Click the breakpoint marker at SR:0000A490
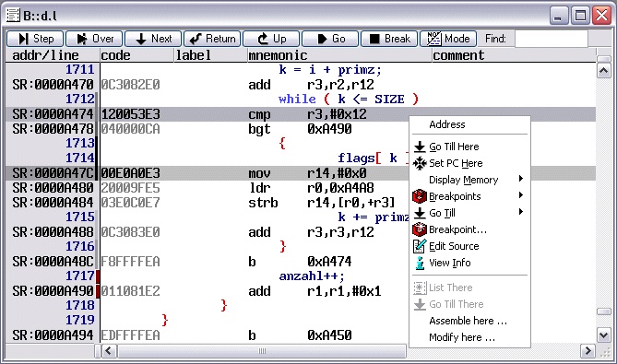This screenshot has width=617, height=364. 98,291
